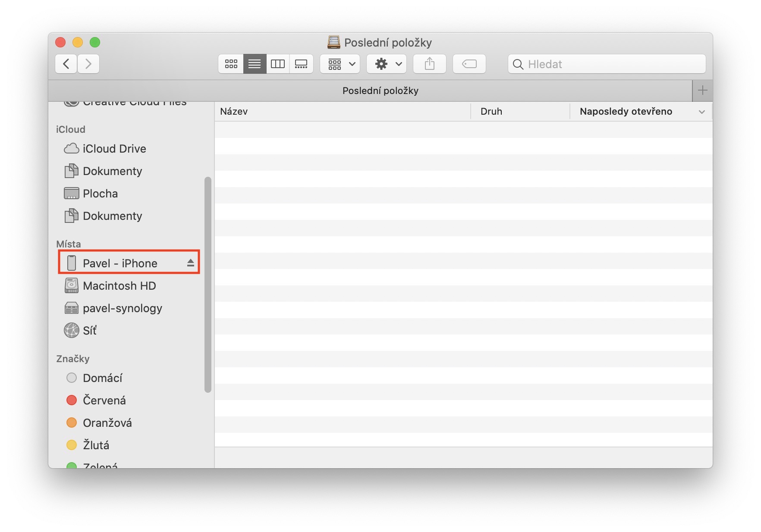Go back with the left chevron button

click(x=66, y=64)
